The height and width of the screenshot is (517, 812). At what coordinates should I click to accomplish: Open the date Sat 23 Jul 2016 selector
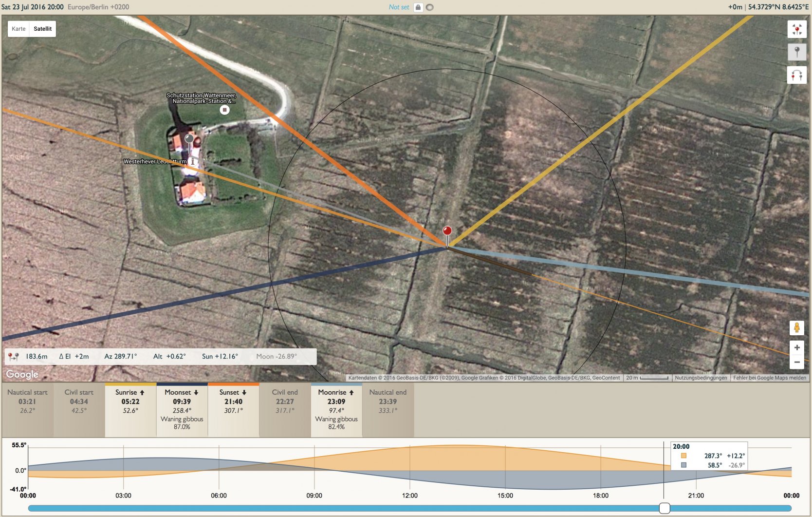pos(32,7)
